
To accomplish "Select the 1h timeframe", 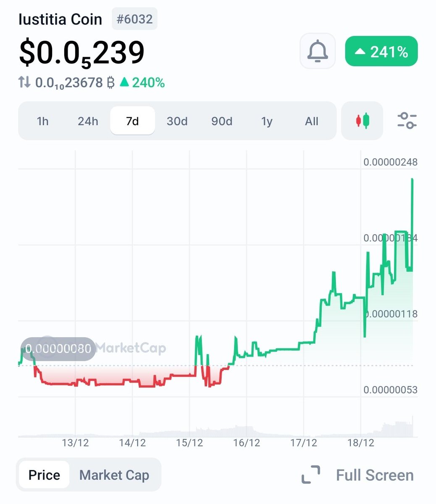I will pos(42,121).
